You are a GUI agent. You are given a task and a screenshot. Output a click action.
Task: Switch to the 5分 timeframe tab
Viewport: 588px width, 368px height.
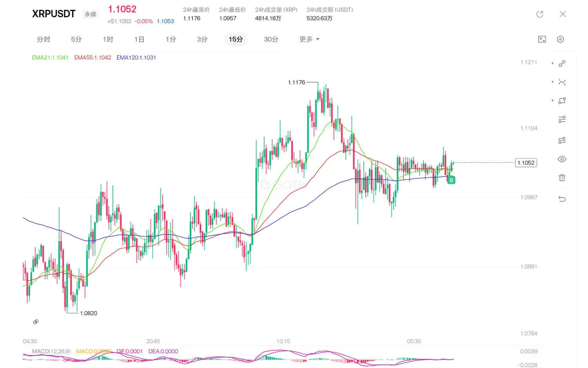76,39
